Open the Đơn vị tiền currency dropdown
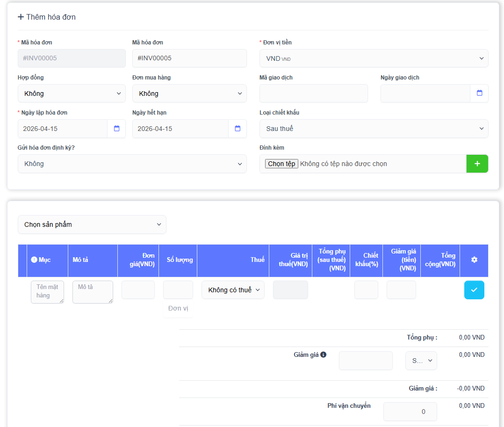This screenshot has width=504, height=427. (374, 58)
